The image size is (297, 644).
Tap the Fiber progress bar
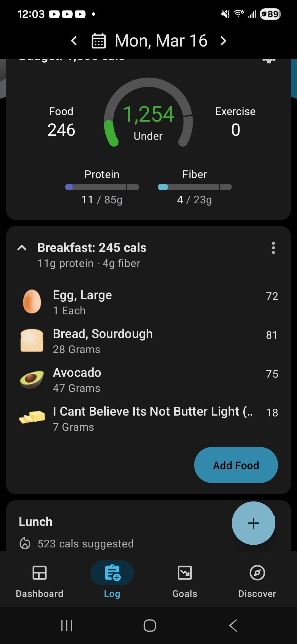point(195,187)
